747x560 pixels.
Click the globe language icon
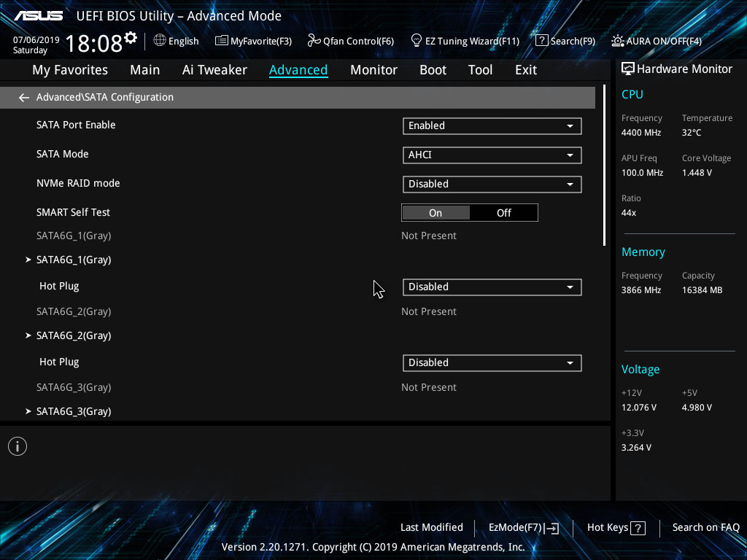click(x=160, y=41)
